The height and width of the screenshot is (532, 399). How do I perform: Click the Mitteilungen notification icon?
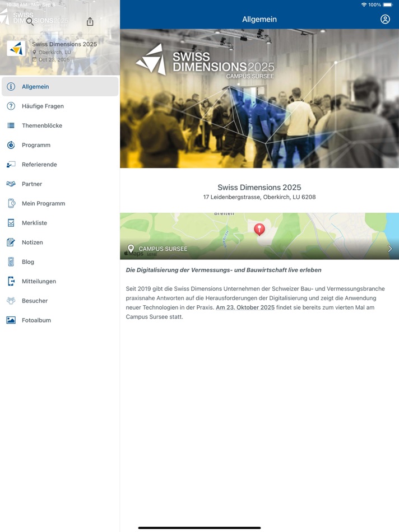[x=11, y=281]
